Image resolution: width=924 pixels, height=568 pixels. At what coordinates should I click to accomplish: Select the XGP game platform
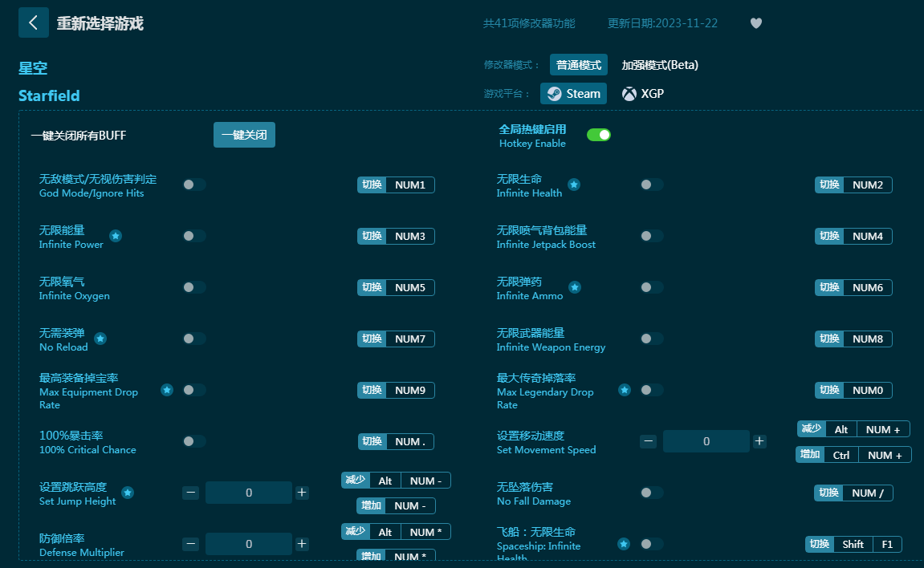click(643, 94)
